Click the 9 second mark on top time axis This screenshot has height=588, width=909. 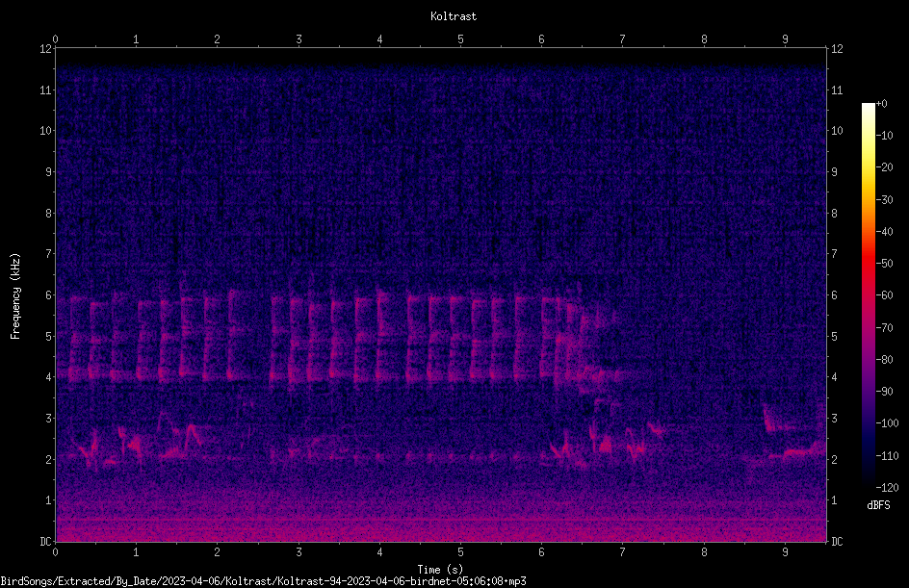[785, 38]
